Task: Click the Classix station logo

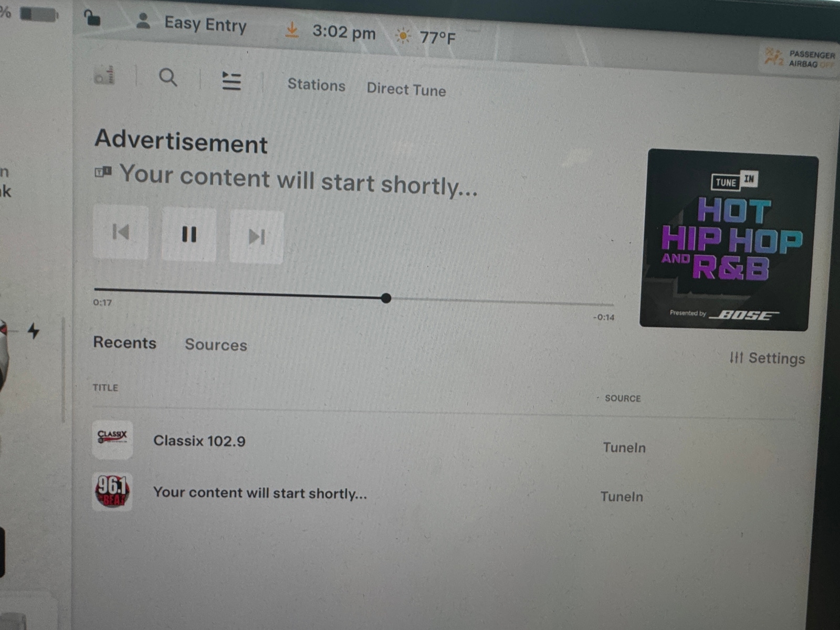Action: (x=112, y=440)
